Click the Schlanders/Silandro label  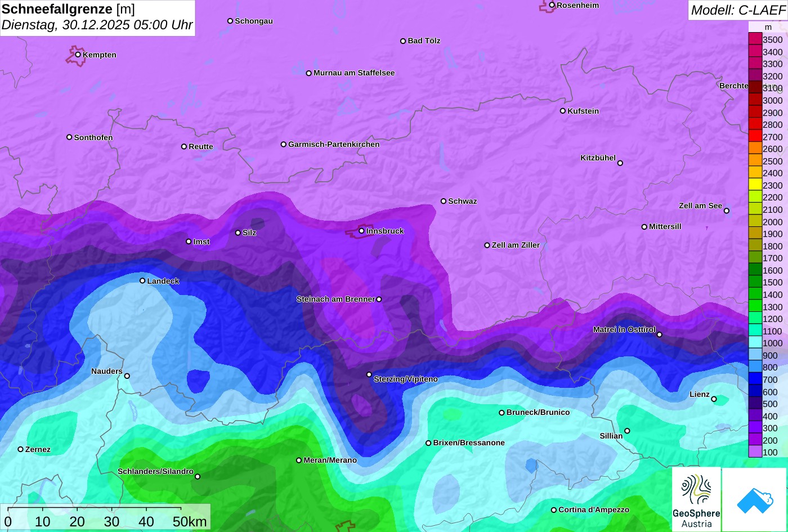pyautogui.click(x=155, y=472)
